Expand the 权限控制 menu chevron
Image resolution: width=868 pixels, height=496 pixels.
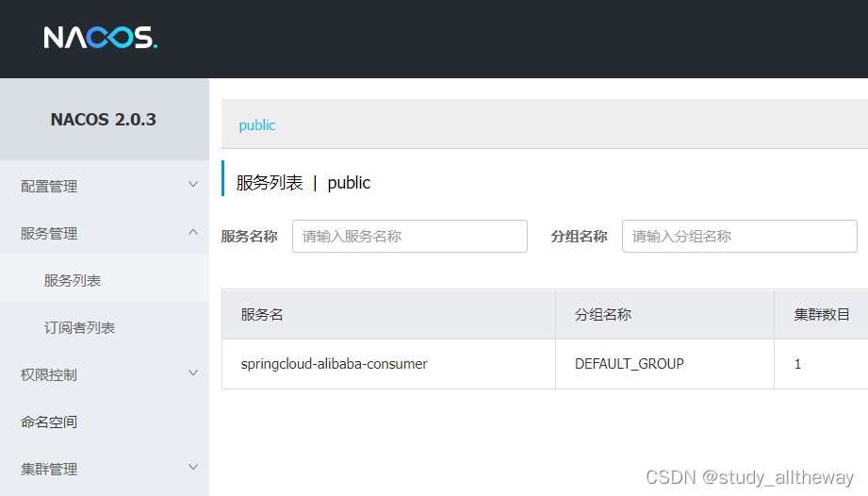(x=192, y=373)
